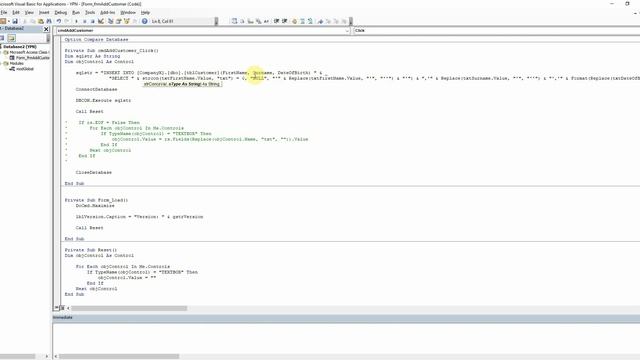The width and height of the screenshot is (640, 360).
Task: Select Form_frmAddCustomer in project tree
Action: tap(32, 58)
